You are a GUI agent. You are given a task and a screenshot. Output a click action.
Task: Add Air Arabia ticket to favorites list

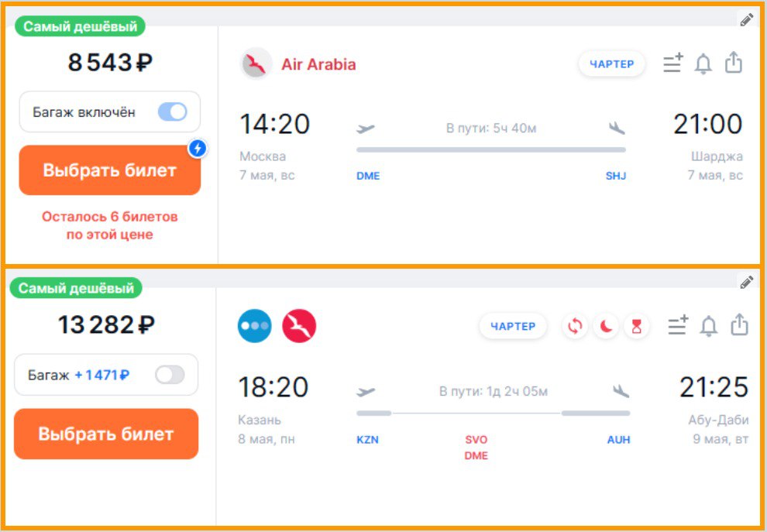(673, 63)
